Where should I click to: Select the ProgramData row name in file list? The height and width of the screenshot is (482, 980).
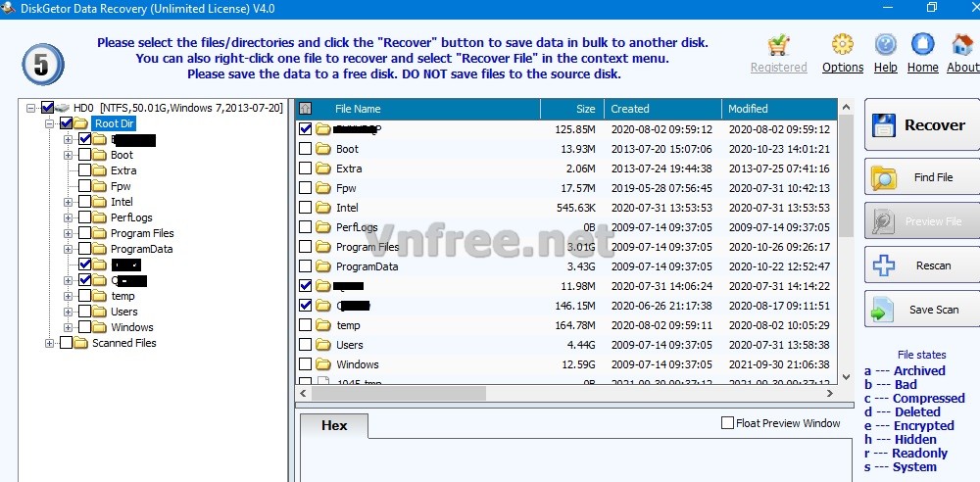point(367,266)
